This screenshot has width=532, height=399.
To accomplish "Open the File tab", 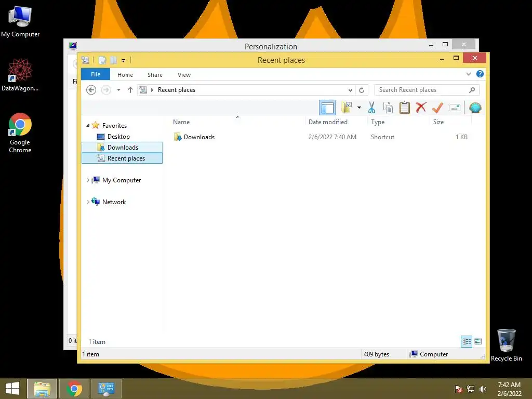I will pos(96,74).
